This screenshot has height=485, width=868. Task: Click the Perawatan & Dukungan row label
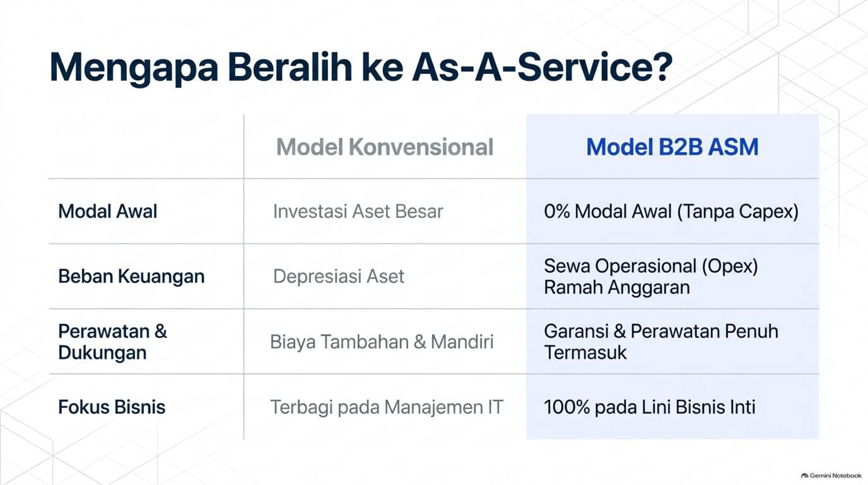[112, 342]
